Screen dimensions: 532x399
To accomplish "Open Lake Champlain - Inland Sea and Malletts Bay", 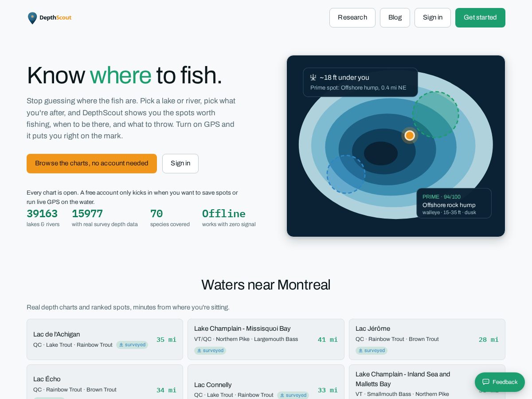I will point(427,382).
